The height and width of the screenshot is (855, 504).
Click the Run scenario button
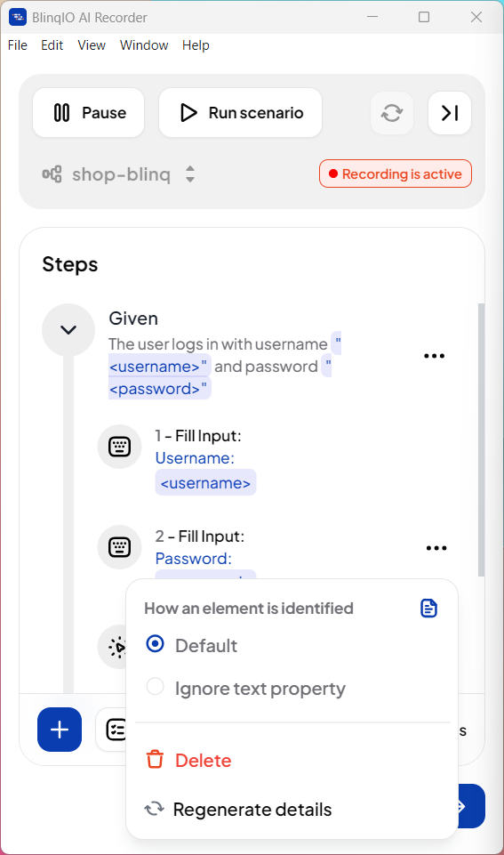[240, 113]
